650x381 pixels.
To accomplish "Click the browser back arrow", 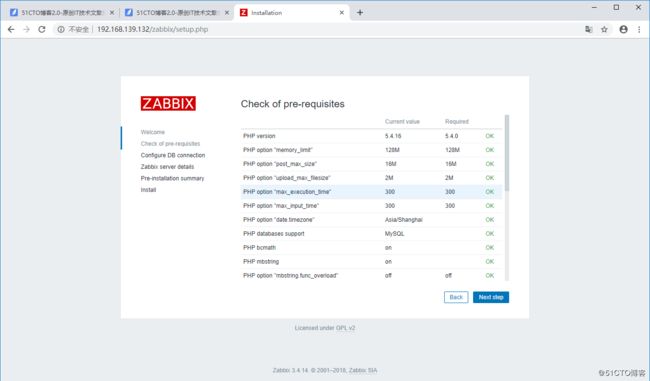I will tap(11, 29).
